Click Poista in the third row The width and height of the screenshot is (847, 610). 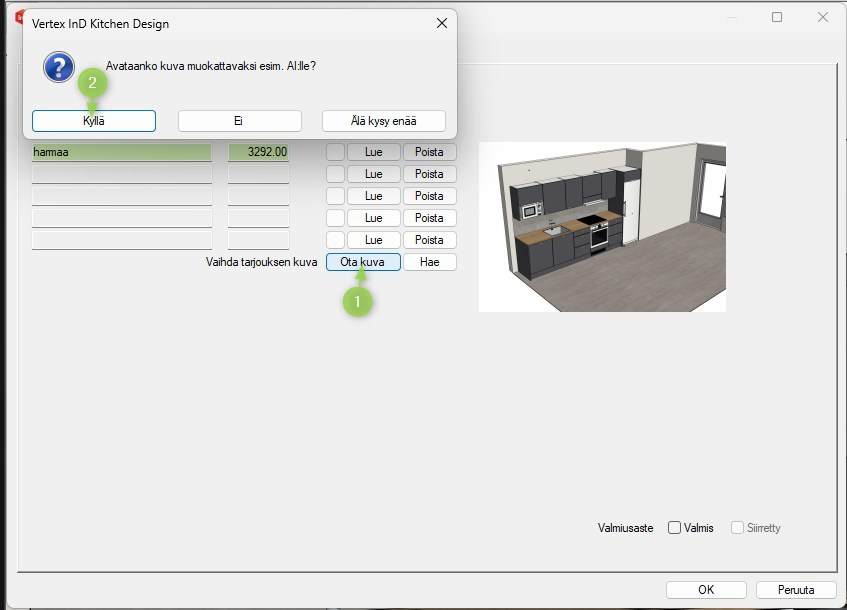[429, 196]
